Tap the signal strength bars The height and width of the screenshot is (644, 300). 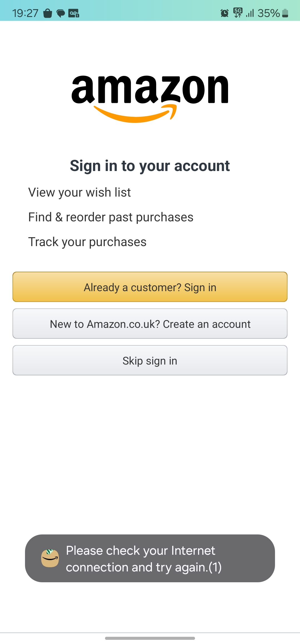(x=250, y=13)
